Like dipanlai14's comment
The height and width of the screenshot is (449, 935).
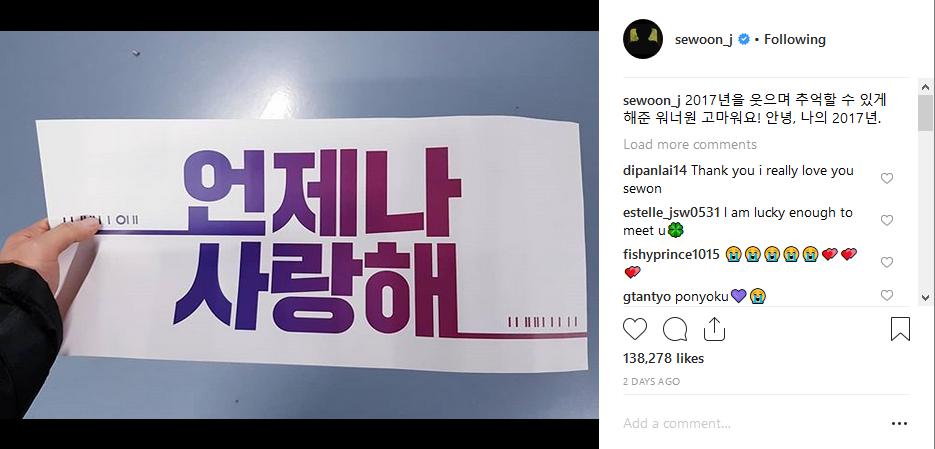(x=887, y=178)
